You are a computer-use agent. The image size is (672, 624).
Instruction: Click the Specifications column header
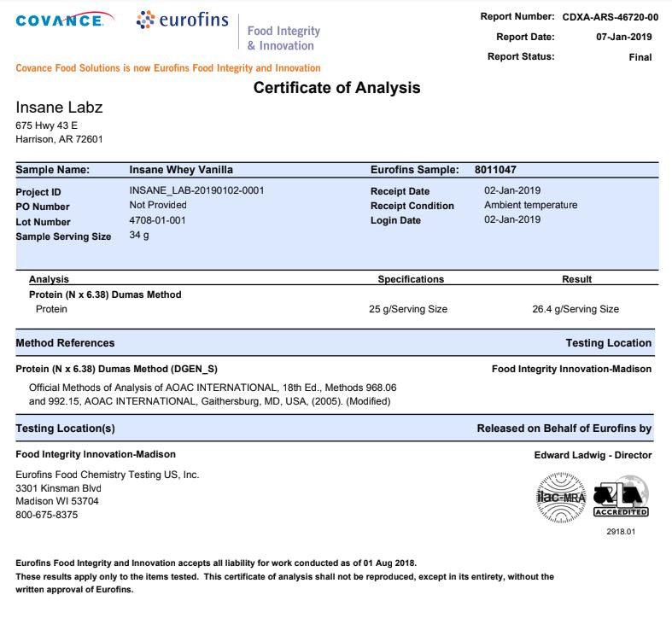click(x=411, y=279)
